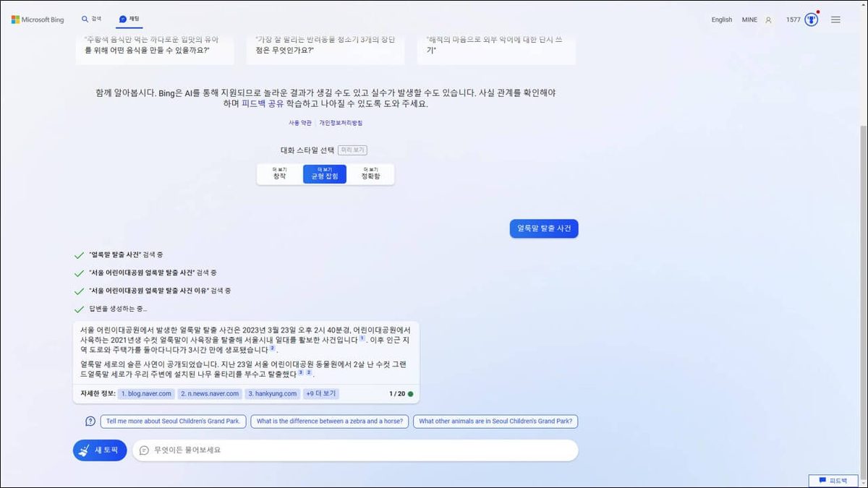Open the 1. blog.naver.com source
Viewport: 868px width, 488px height.
[146, 394]
